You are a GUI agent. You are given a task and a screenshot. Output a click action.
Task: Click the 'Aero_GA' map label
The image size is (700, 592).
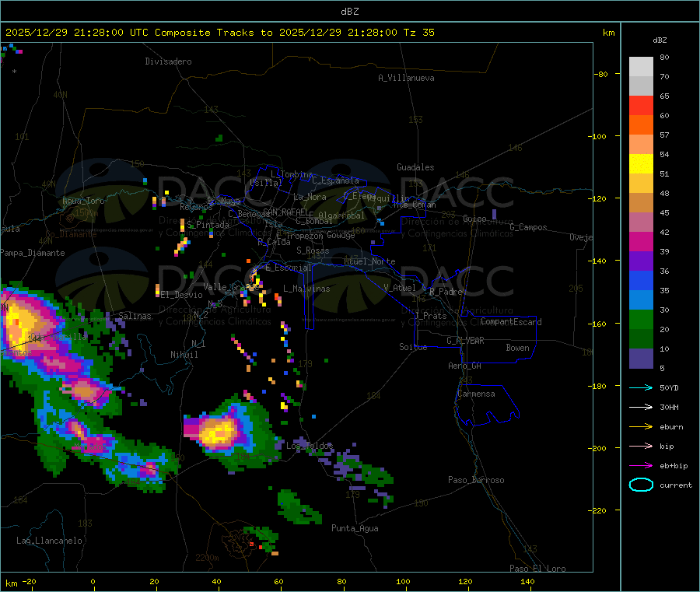pyautogui.click(x=465, y=366)
